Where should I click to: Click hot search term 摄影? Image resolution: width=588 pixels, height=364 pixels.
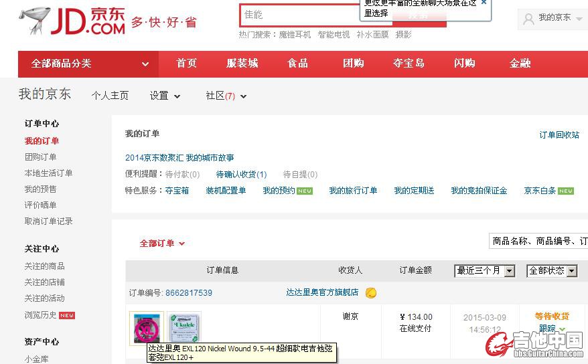[x=403, y=35]
